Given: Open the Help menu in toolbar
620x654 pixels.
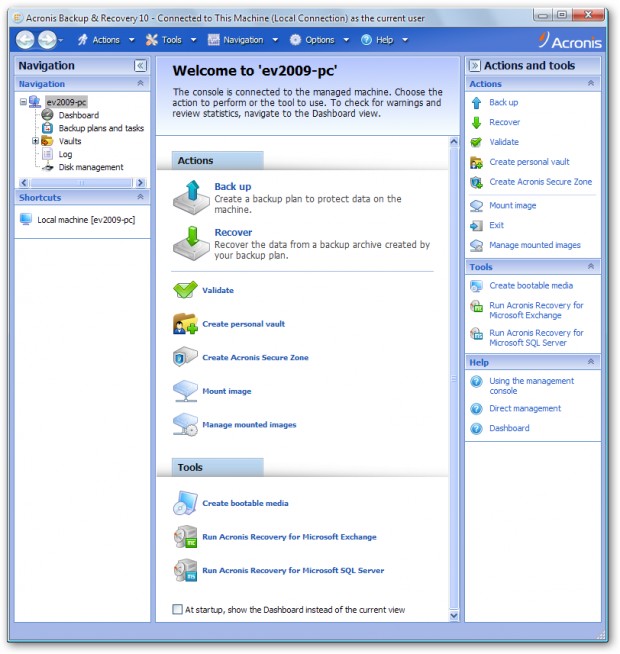Looking at the screenshot, I should [x=384, y=40].
